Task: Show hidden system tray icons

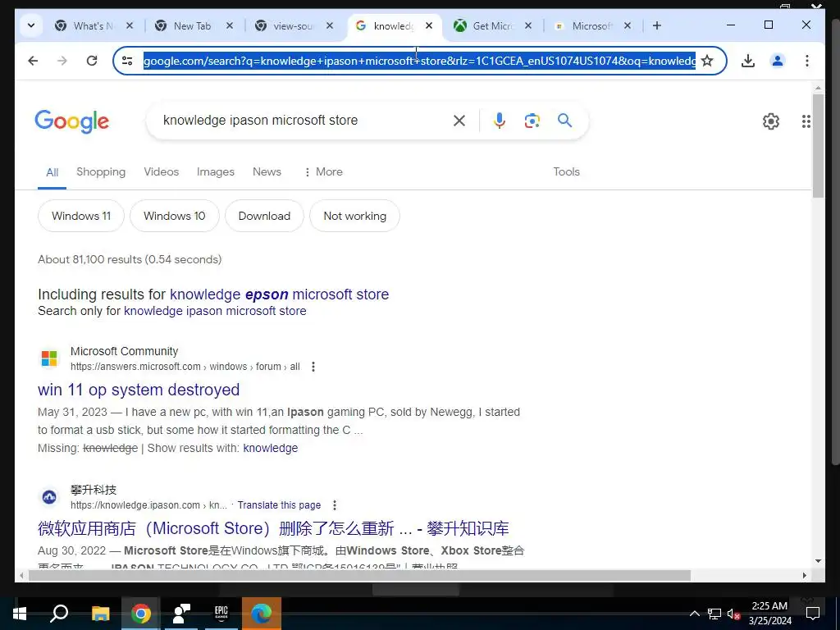Action: point(694,614)
